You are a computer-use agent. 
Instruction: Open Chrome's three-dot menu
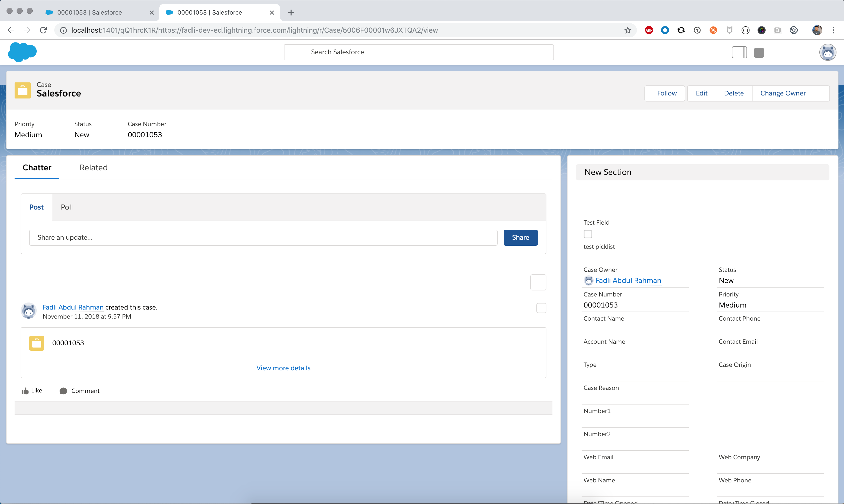[833, 30]
